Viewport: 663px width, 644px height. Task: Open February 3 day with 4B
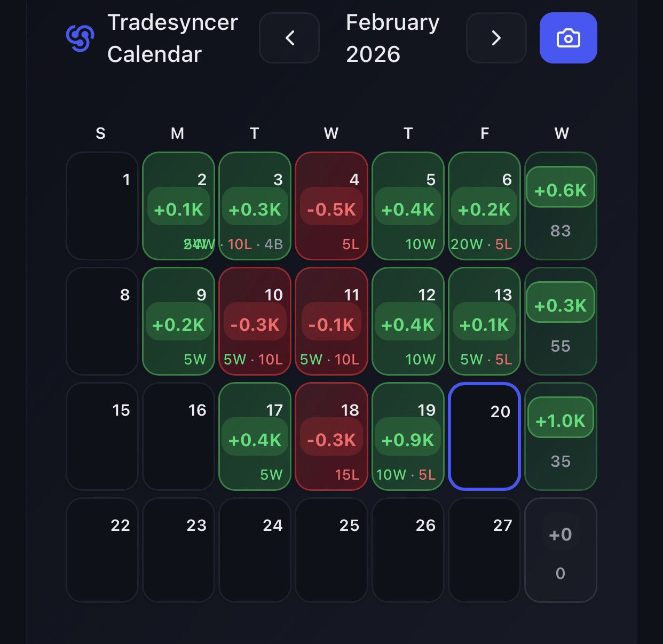(x=255, y=206)
